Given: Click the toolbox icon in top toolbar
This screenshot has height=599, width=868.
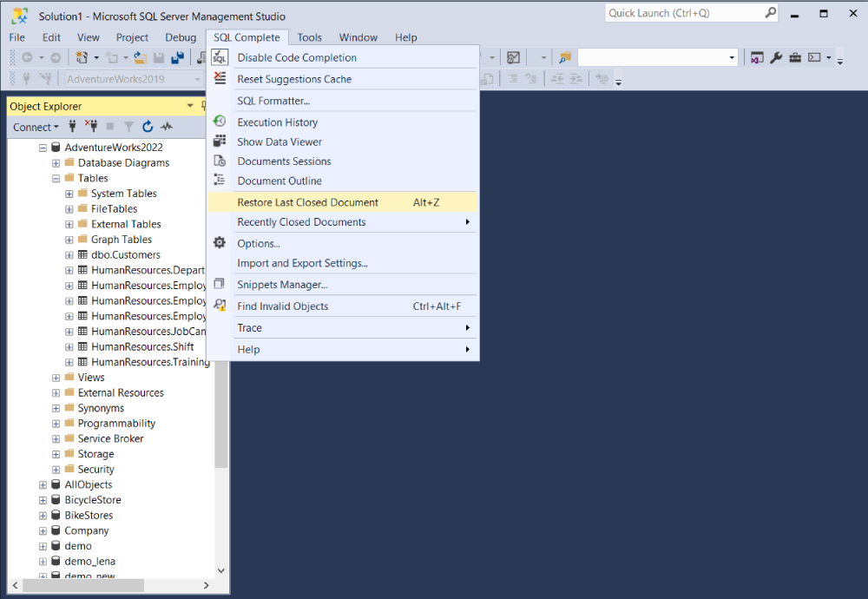Looking at the screenshot, I should [x=795, y=57].
